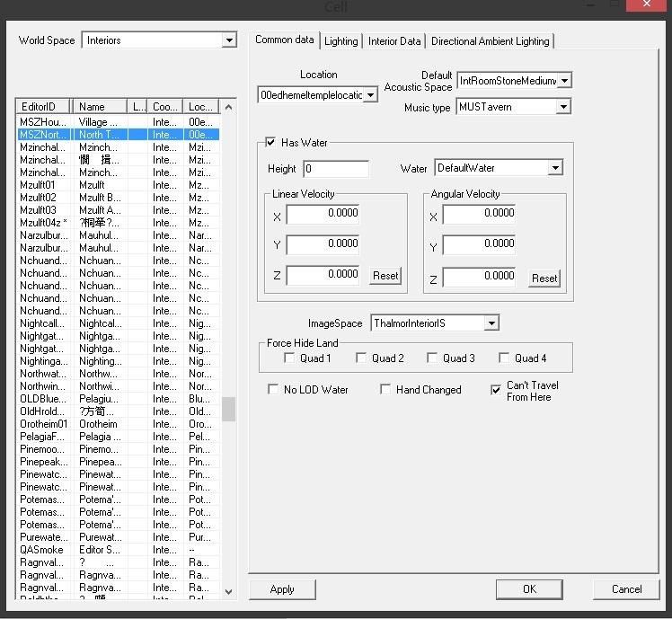Screen dimensions: 672x619
Task: Toggle the Has Water checkbox
Action: (x=270, y=142)
